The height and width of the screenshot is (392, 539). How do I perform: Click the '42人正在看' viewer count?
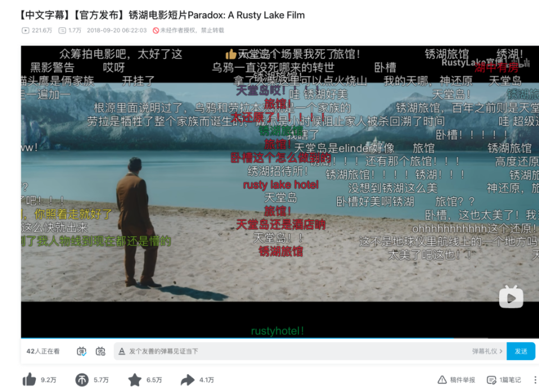pyautogui.click(x=43, y=351)
